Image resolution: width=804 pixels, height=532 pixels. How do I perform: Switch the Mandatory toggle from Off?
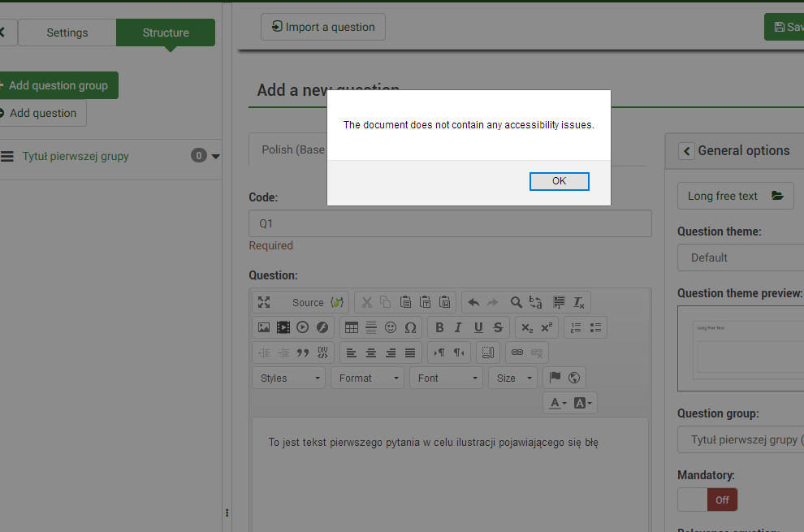click(707, 500)
